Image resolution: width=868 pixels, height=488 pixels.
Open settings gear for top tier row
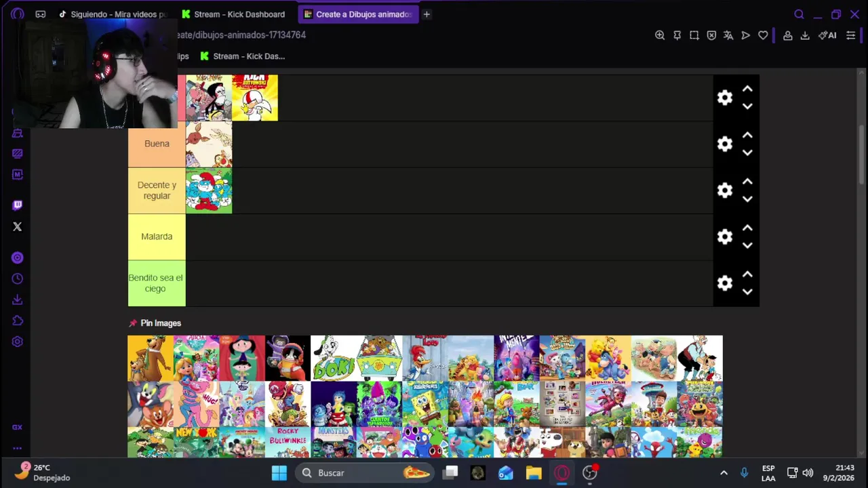click(x=725, y=98)
